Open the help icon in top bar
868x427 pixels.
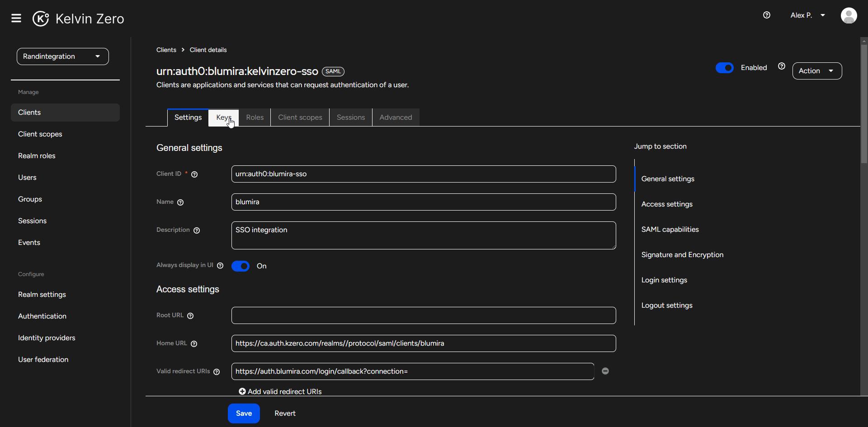pyautogui.click(x=766, y=15)
